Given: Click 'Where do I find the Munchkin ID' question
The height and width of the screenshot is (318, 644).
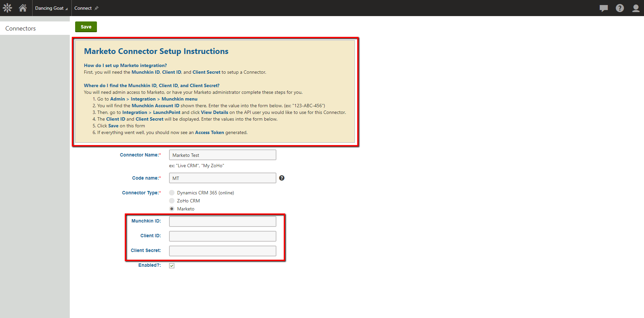Looking at the screenshot, I should pos(152,85).
